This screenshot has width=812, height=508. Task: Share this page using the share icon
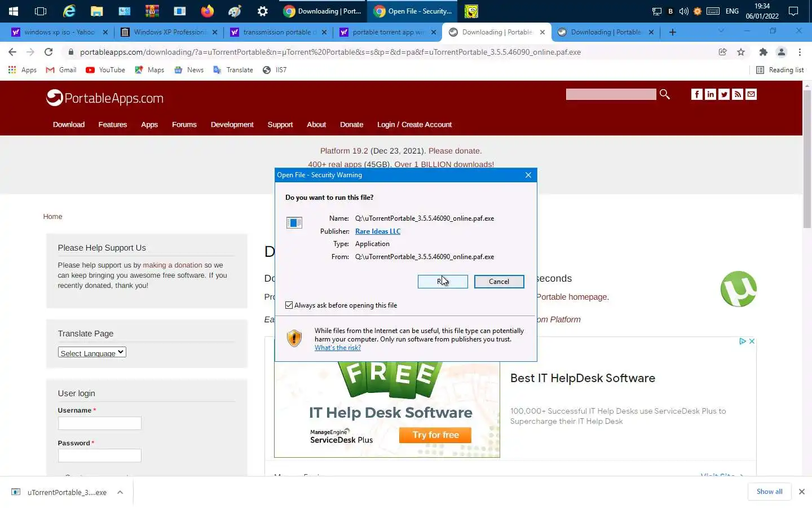[722, 52]
